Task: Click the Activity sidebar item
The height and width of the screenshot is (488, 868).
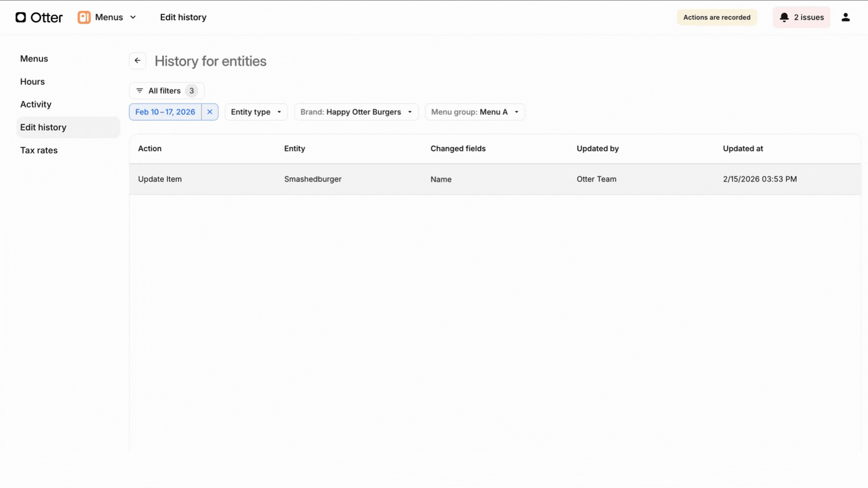Action: coord(35,104)
